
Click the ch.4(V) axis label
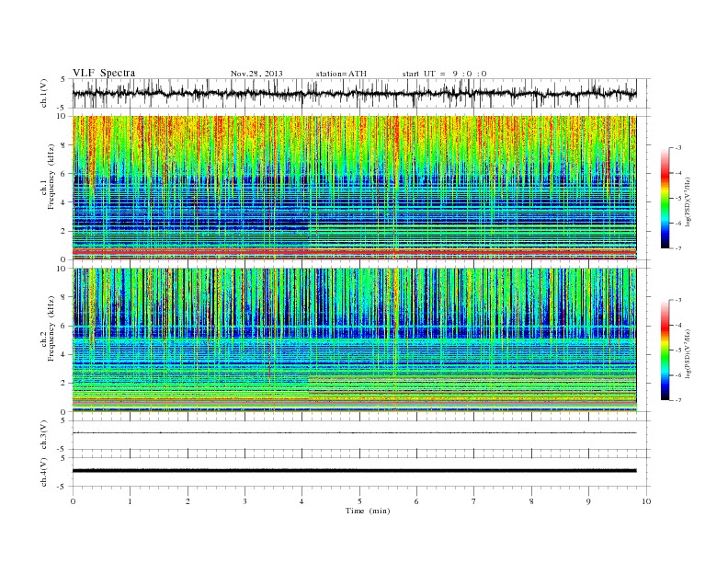(x=44, y=472)
